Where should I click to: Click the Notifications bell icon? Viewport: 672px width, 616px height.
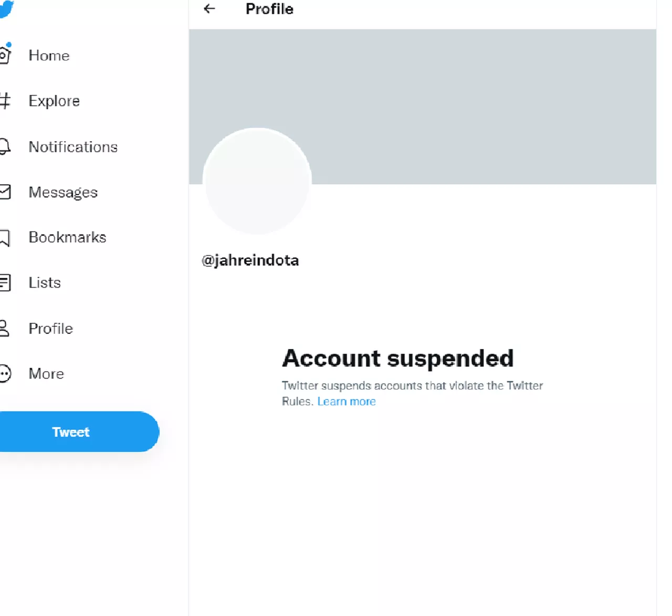[5, 146]
